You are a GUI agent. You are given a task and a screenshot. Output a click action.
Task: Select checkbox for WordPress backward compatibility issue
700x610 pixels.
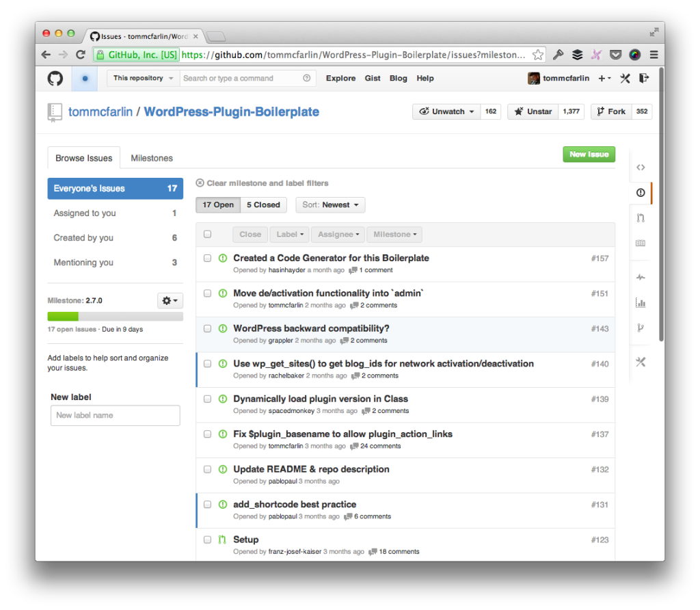pos(208,329)
